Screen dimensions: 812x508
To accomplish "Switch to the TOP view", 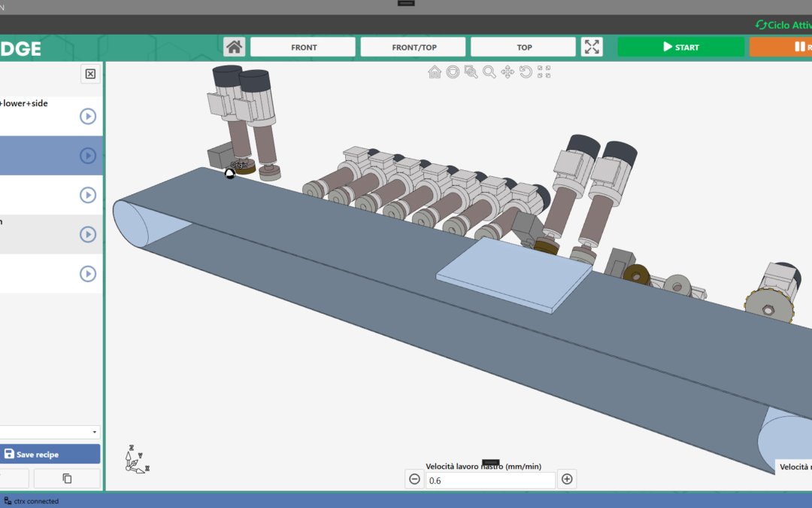I will pos(523,47).
